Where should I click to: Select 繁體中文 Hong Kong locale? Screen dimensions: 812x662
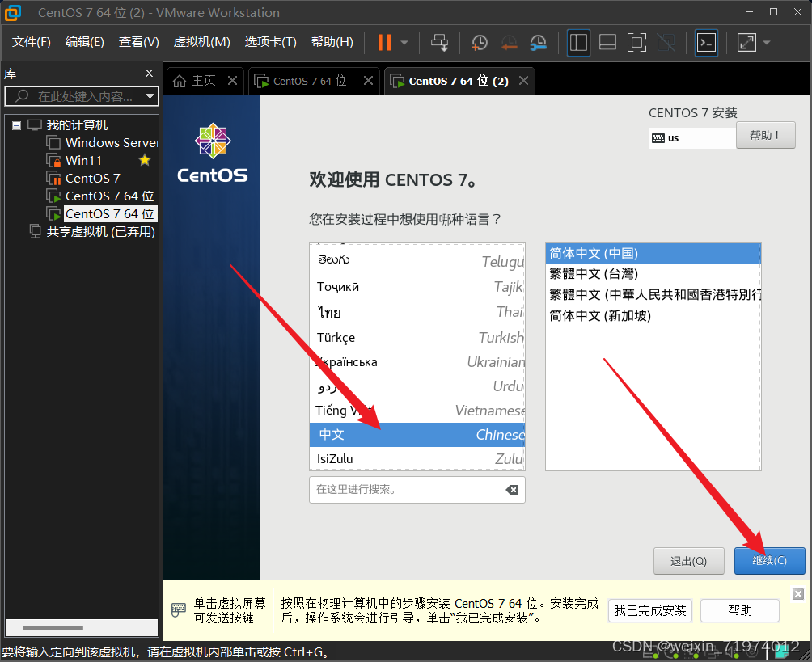coord(653,294)
